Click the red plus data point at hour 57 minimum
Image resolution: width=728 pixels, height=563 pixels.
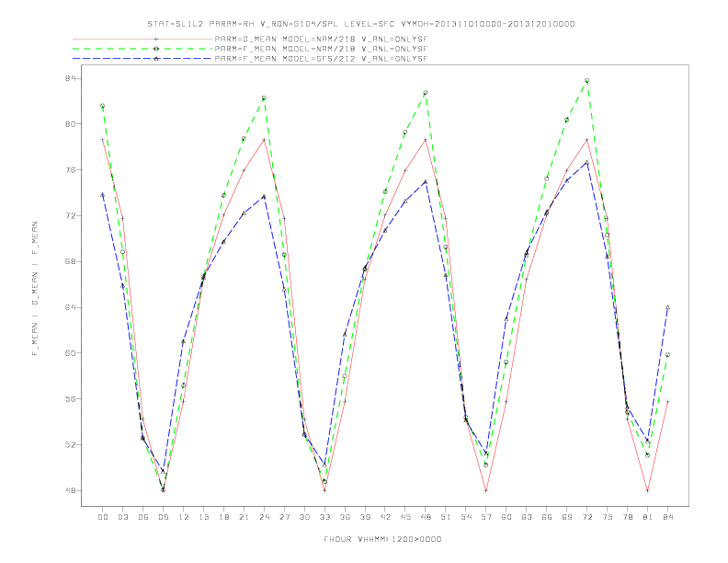[x=486, y=490]
